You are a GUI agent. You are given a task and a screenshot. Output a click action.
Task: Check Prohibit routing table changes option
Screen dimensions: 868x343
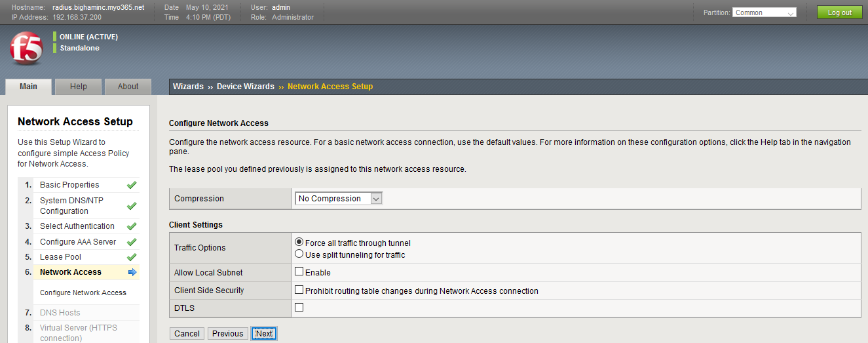[x=299, y=290]
